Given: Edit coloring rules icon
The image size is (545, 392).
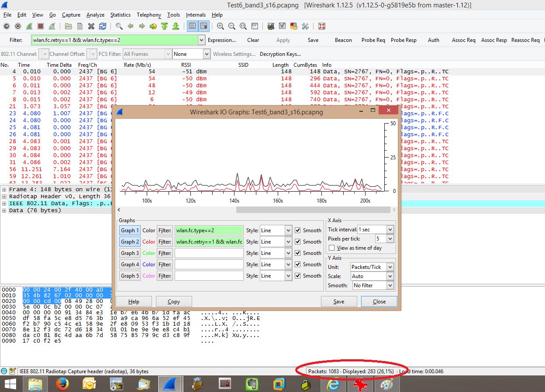Looking at the screenshot, I should tap(294, 26).
